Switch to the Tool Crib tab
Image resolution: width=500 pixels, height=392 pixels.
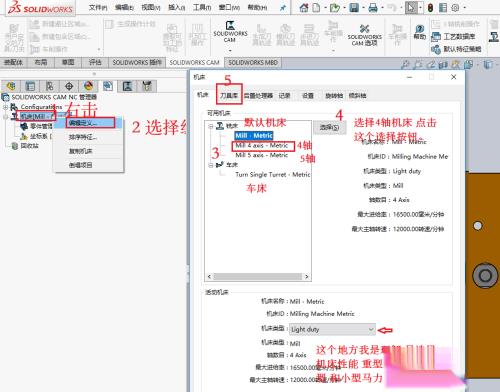coord(229,96)
